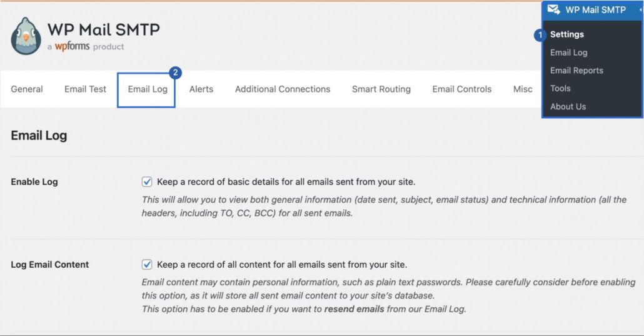The image size is (644, 336).
Task: Click the 'This will allow you to view' description
Action: click(384, 206)
